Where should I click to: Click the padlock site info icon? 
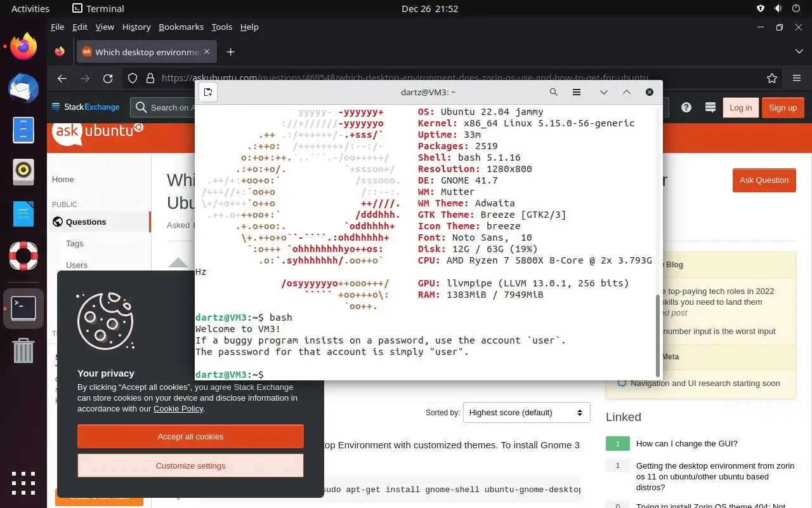[x=150, y=78]
